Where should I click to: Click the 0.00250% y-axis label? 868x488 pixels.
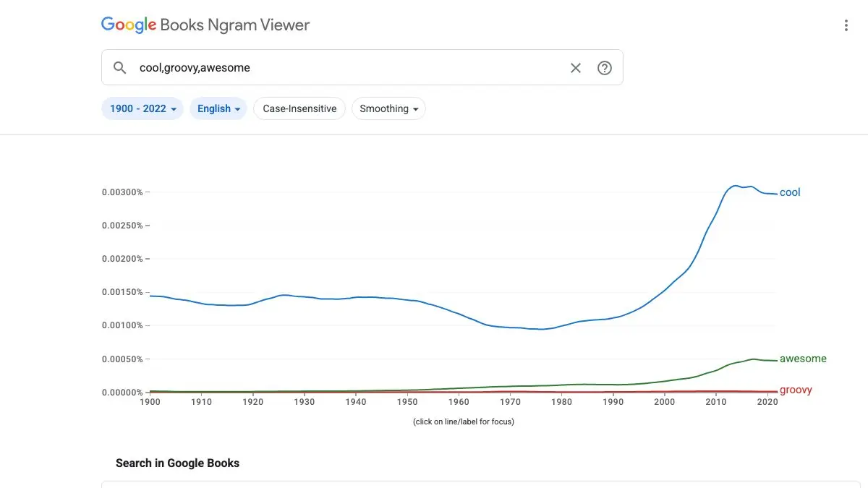(x=123, y=226)
